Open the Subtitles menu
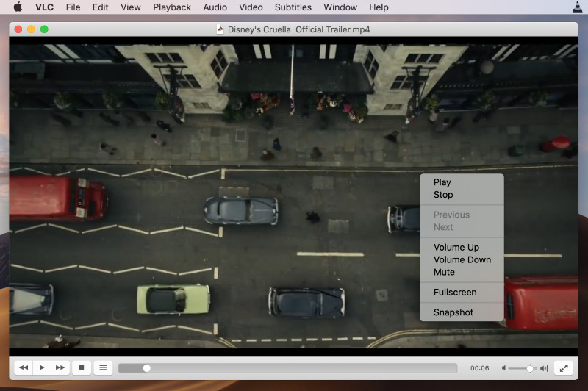Image resolution: width=588 pixels, height=391 pixels. pyautogui.click(x=293, y=7)
